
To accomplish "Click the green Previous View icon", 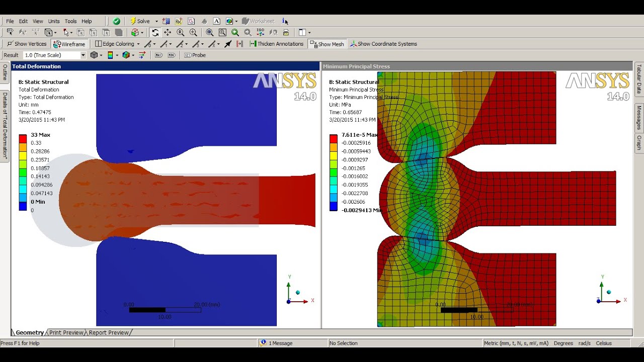I will [235, 32].
